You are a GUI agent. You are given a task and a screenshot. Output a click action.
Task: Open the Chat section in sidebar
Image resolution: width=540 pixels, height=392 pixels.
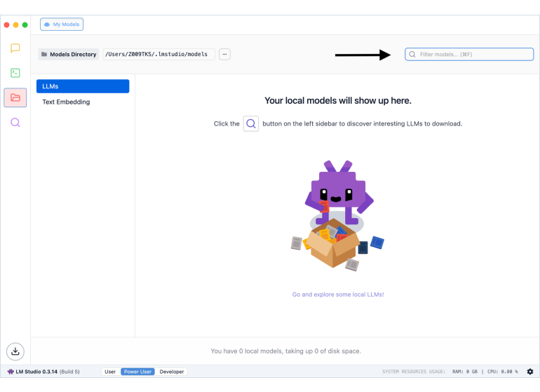pos(15,48)
